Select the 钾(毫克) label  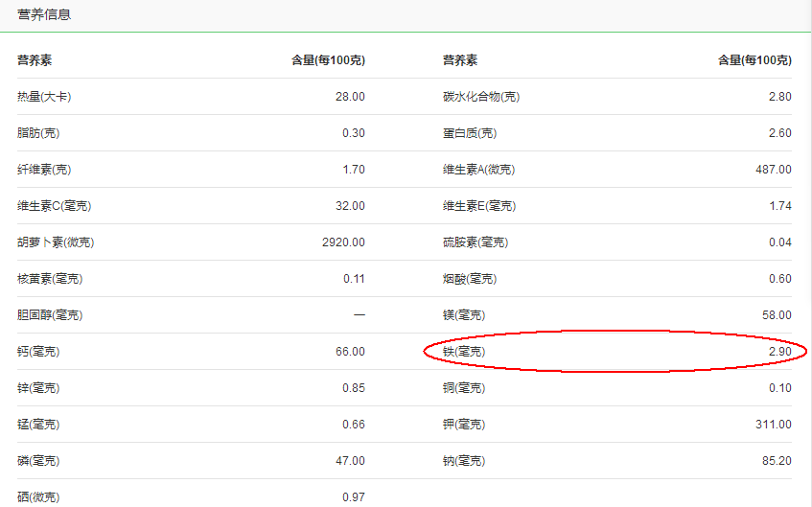464,425
